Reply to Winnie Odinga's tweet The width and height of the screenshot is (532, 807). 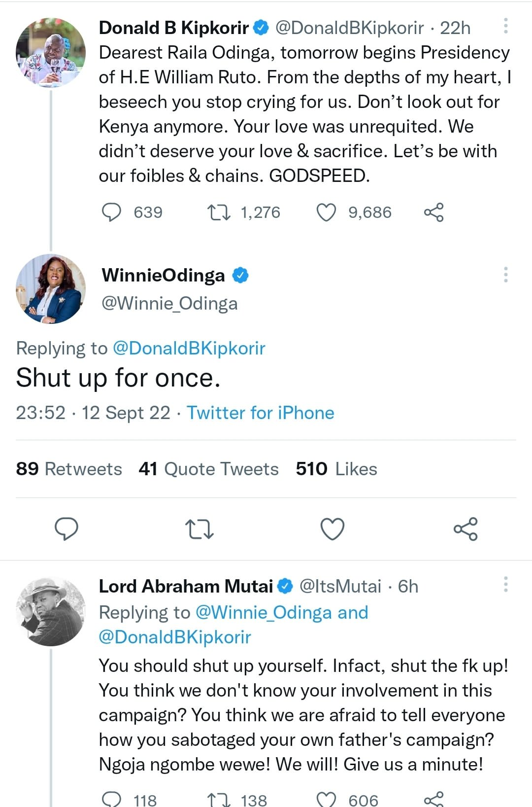point(66,529)
